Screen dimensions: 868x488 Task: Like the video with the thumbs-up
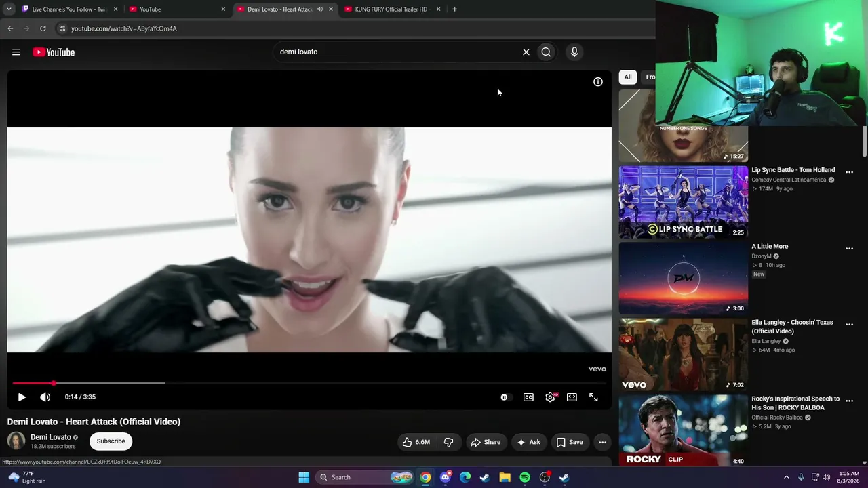click(x=416, y=442)
